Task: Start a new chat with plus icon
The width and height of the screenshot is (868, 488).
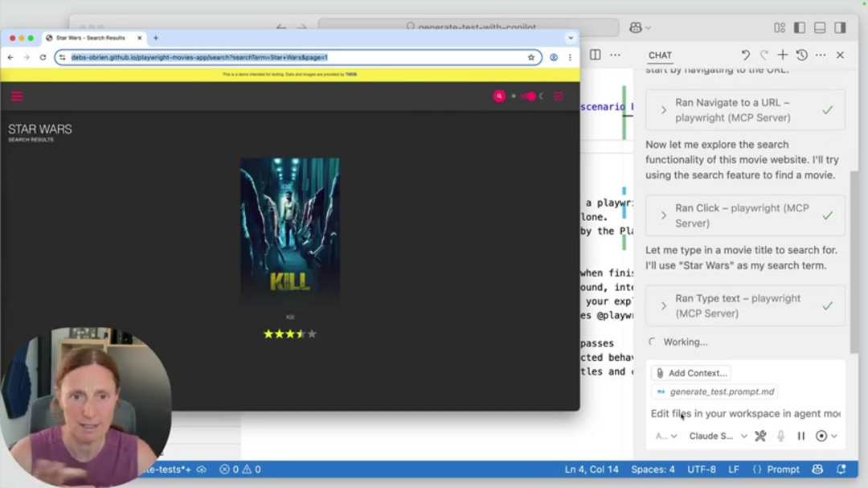Action: (x=782, y=55)
